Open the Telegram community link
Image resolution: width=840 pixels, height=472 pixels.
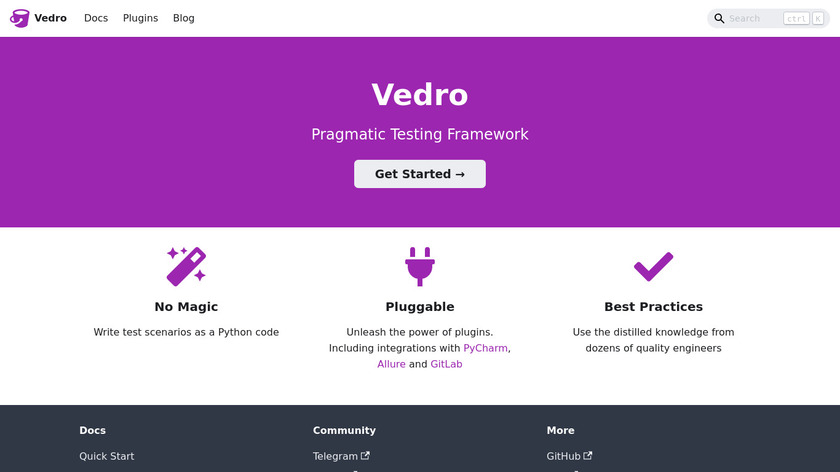tap(336, 456)
